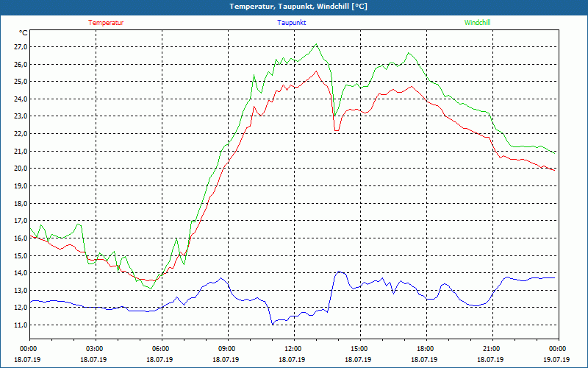Click the 19,0 y-axis value
This screenshot has width=588, height=368.
click(21, 186)
